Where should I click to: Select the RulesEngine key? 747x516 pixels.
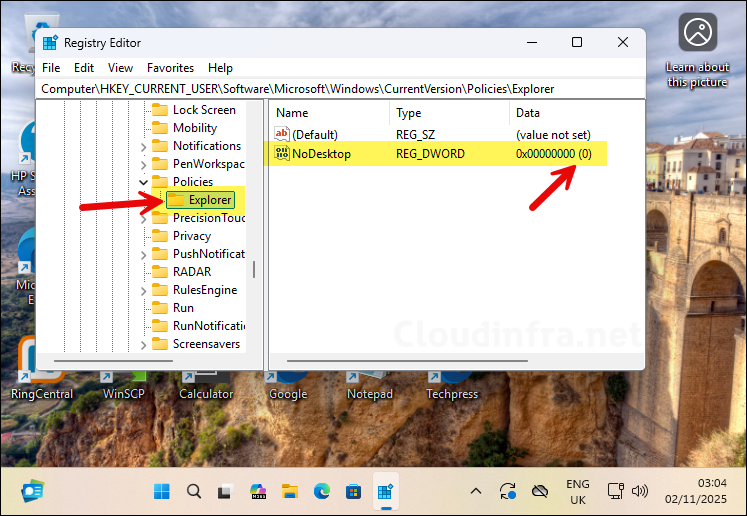click(205, 290)
